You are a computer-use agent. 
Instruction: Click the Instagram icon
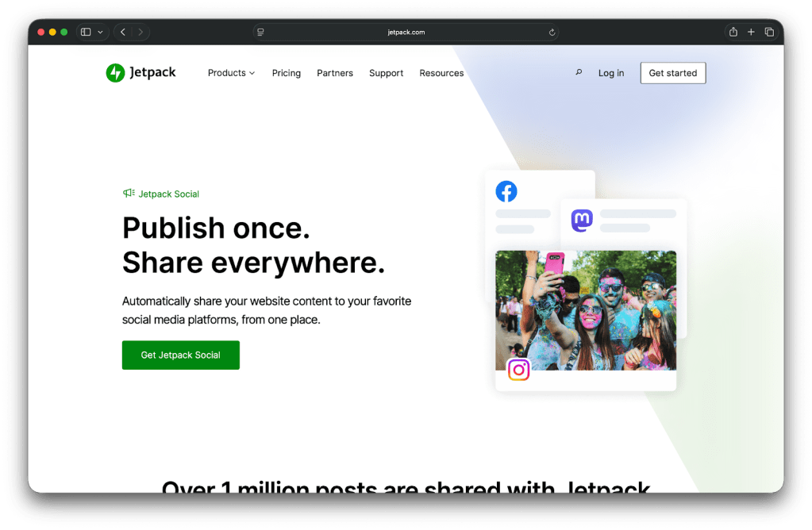(x=518, y=370)
